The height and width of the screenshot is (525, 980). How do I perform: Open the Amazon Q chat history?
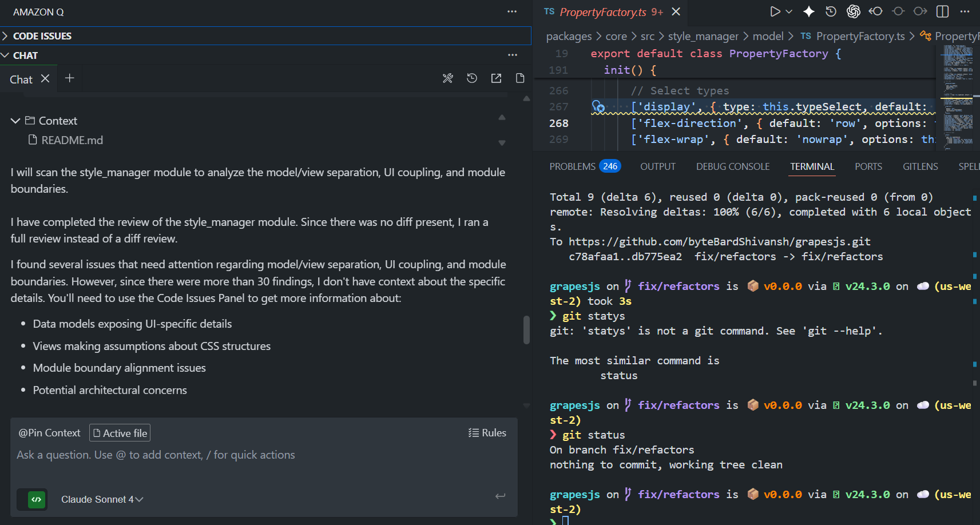[x=471, y=78]
